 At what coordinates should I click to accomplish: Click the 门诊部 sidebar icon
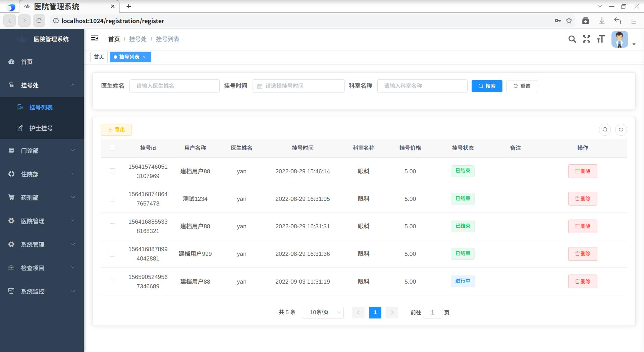11,151
